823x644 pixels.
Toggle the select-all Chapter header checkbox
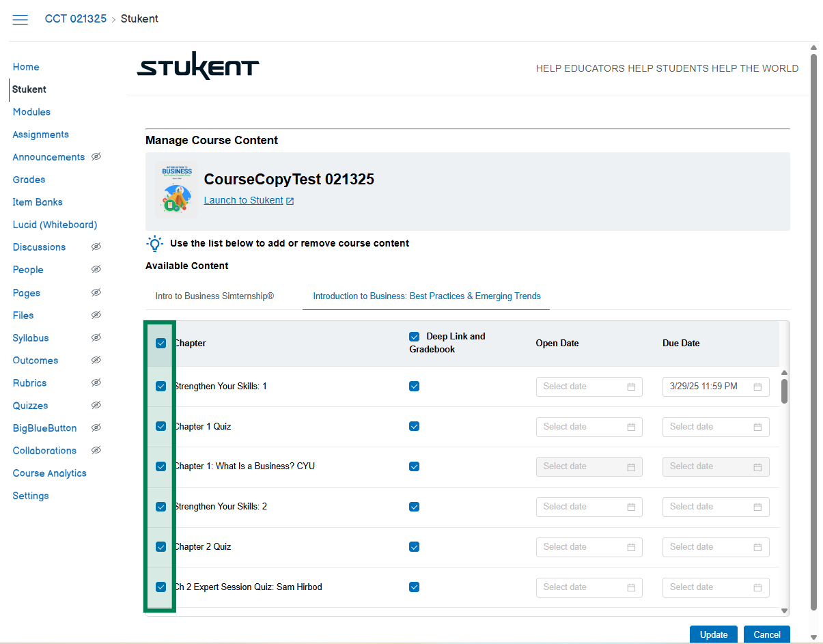point(161,344)
